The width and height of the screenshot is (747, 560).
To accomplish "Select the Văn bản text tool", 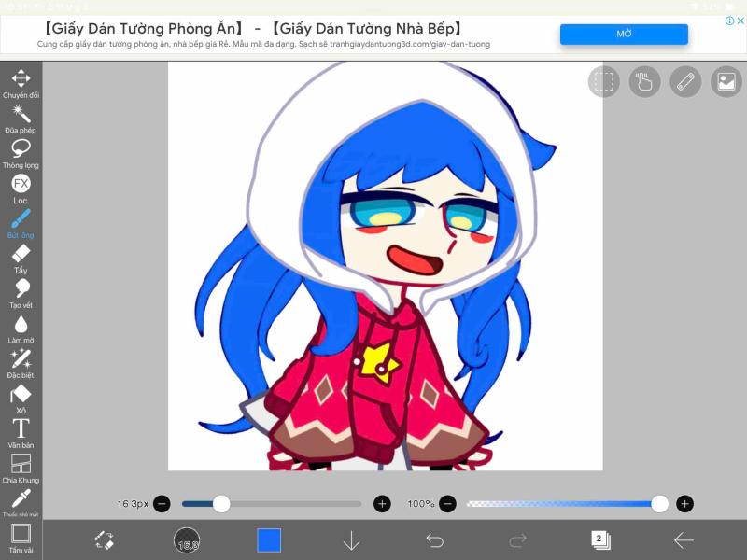I will tap(21, 429).
